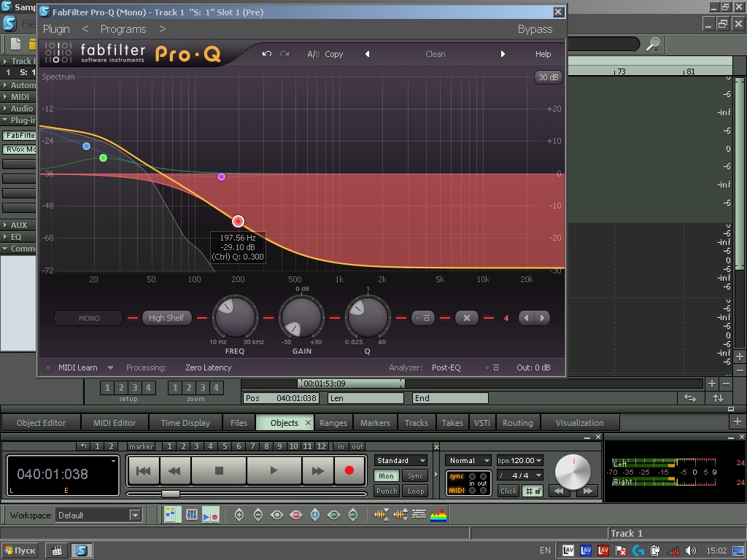Click the transport rewind button
Screen dimensions: 747x560
175,471
